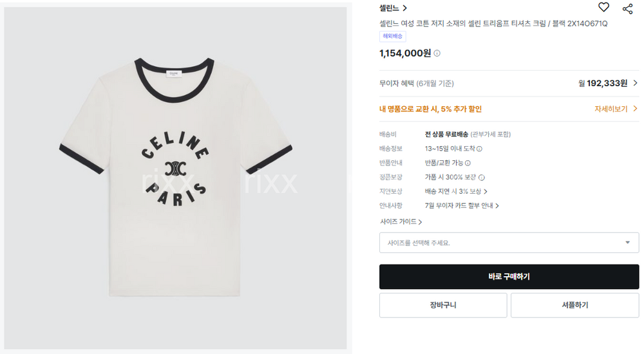Click the 해외배송 tag badge
Image resolution: width=644 pixels, height=354 pixels.
pyautogui.click(x=392, y=37)
